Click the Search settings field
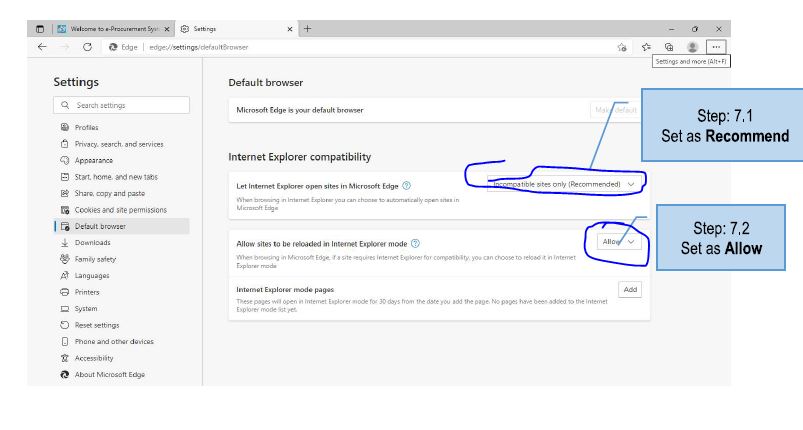803x430 pixels. (x=122, y=105)
